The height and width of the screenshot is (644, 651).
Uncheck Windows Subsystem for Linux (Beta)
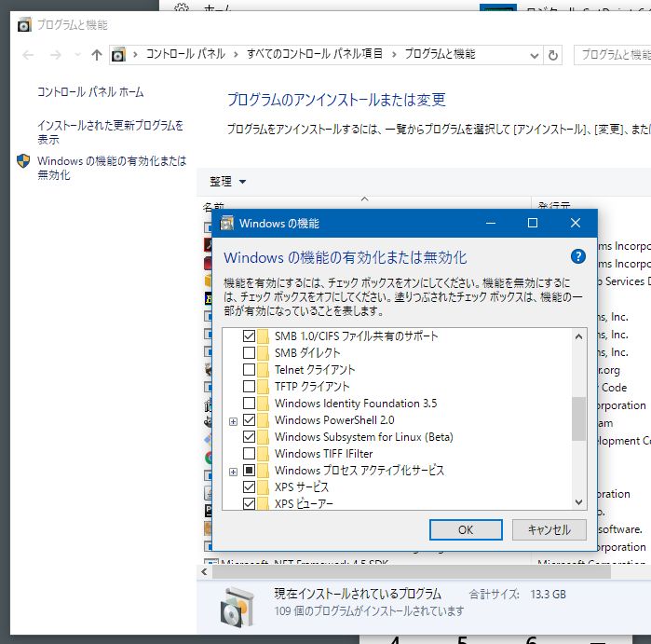click(249, 437)
